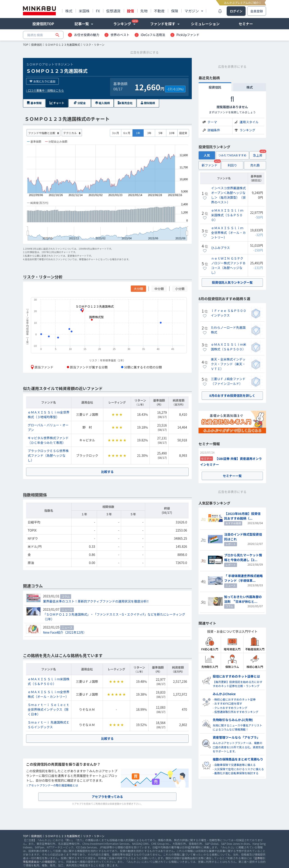Click the お任せ投資の魅力 red icon link

pyautogui.click(x=70, y=35)
